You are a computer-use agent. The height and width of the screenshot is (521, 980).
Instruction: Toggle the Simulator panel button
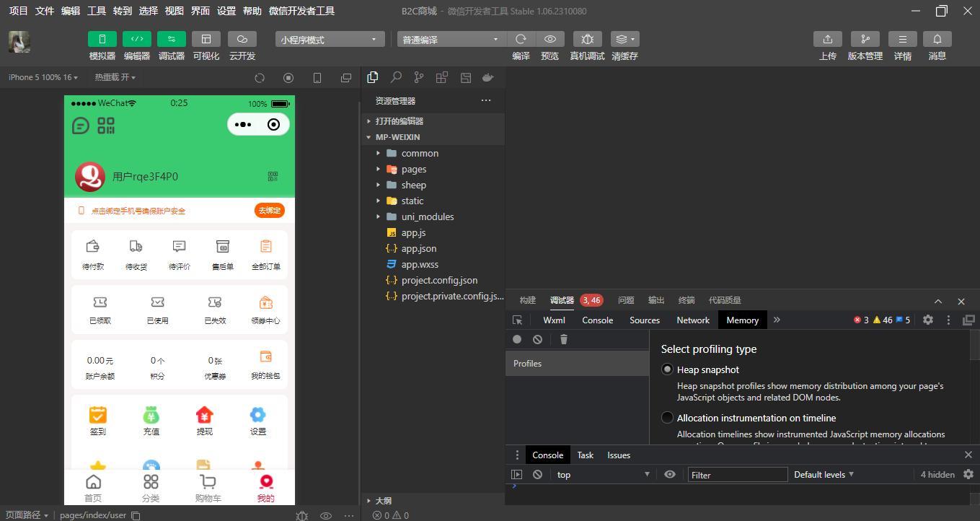[102, 39]
